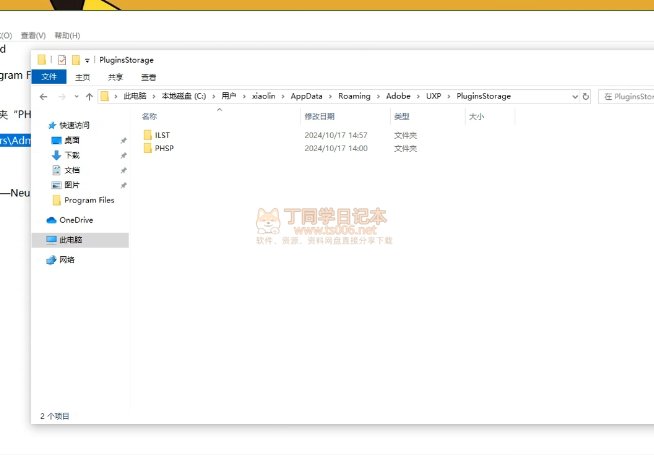Click 用户 breadcrumb segment
This screenshot has height=455, width=654.
[x=229, y=96]
